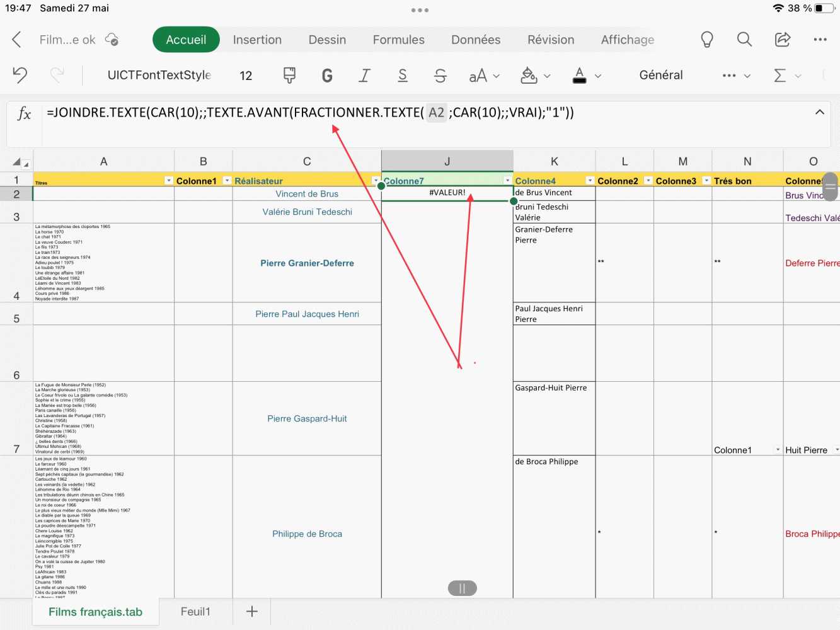The width and height of the screenshot is (840, 630).
Task: Apply bold with the G button
Action: [x=327, y=76]
